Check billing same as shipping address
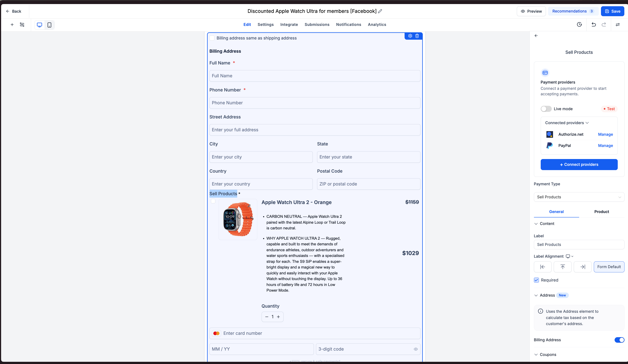 [x=212, y=38]
